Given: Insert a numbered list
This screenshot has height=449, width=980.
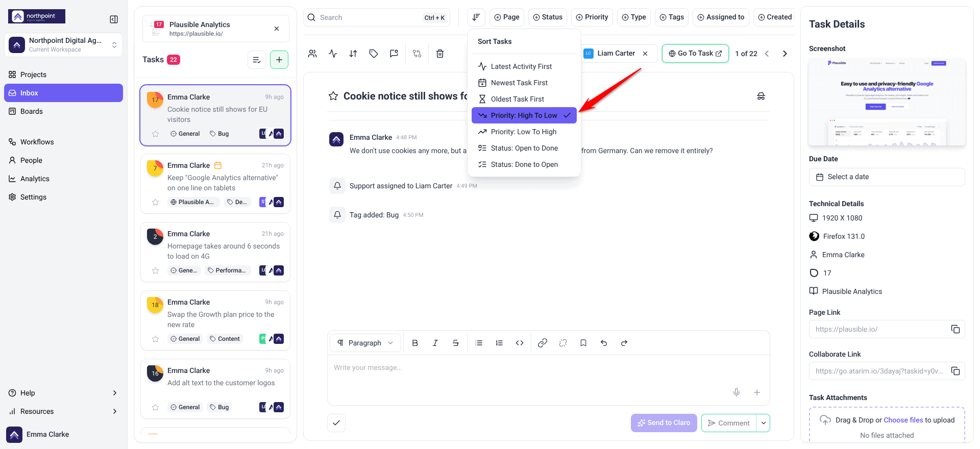Looking at the screenshot, I should point(499,343).
